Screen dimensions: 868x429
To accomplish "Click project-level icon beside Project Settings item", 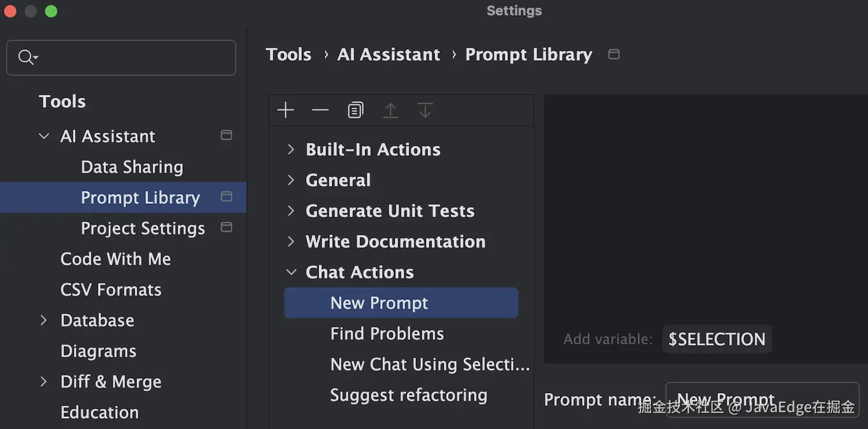I will pos(226,228).
